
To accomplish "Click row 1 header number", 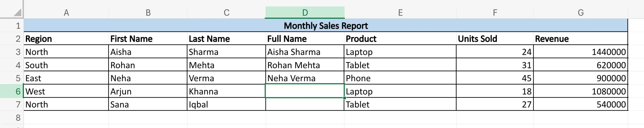I will (18, 26).
